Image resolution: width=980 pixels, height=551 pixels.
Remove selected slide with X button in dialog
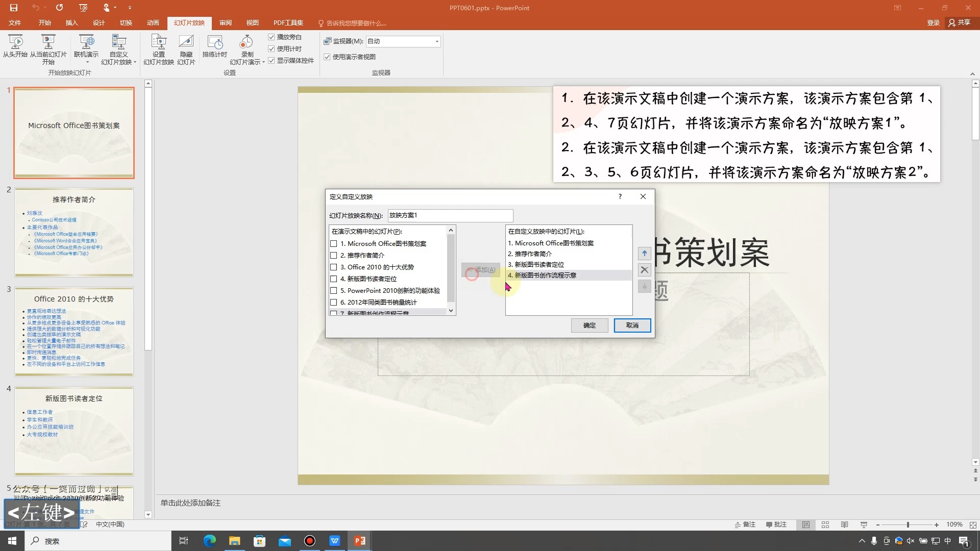pos(644,270)
